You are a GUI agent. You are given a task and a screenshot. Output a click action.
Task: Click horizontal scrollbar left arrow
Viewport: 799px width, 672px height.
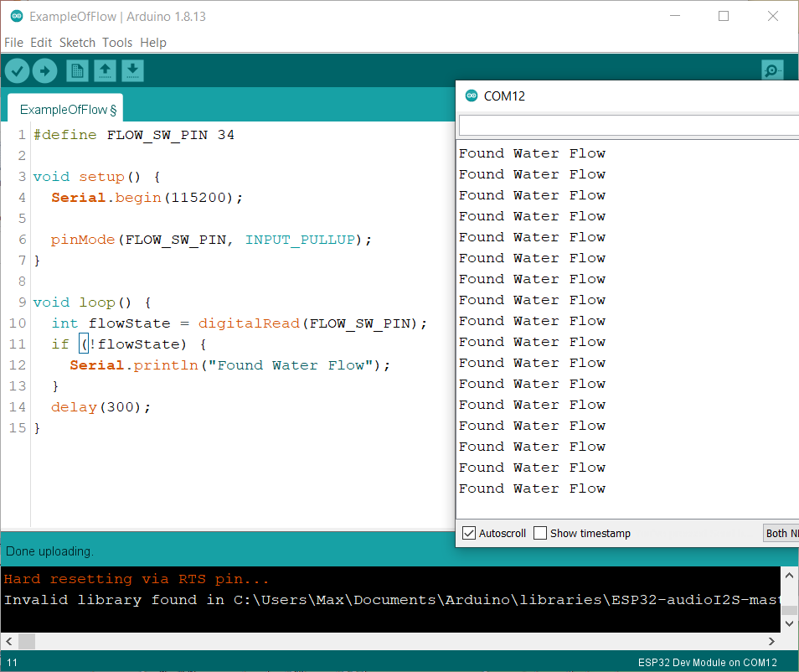[9, 641]
